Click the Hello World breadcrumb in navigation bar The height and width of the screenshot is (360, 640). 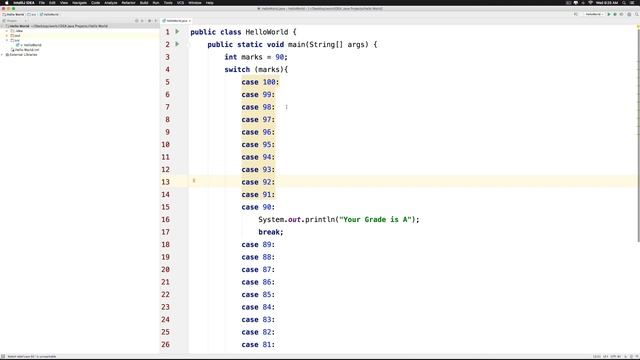tap(13, 14)
